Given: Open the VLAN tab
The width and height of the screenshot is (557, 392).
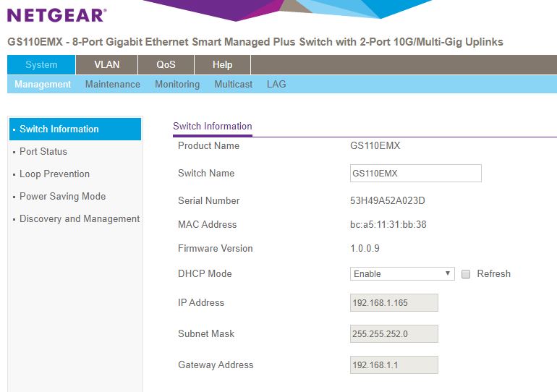Looking at the screenshot, I should tap(107, 64).
